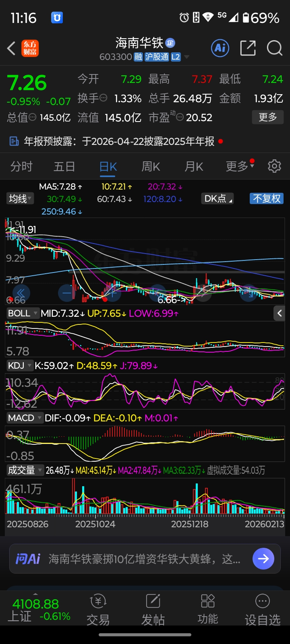Tap the share export icon
Screen dimensions: 290x644
point(248,48)
